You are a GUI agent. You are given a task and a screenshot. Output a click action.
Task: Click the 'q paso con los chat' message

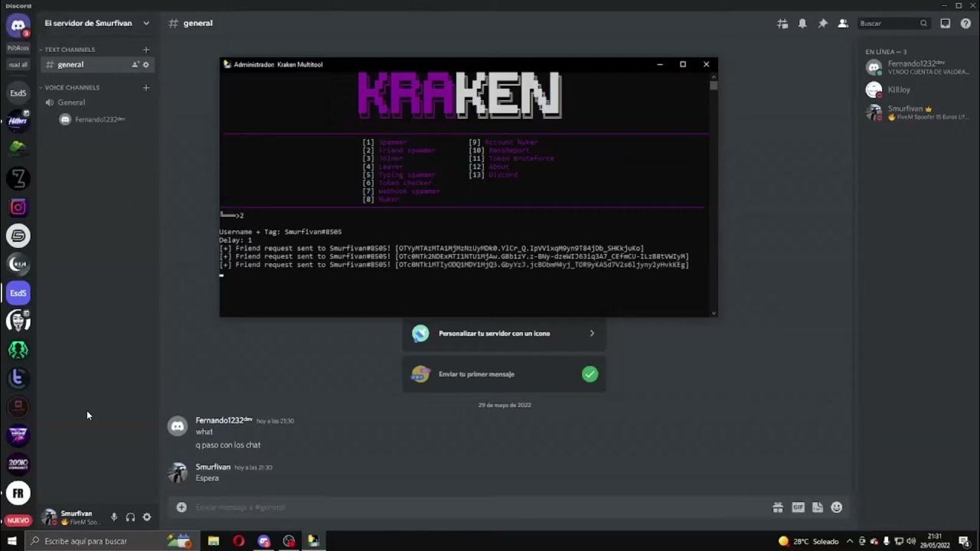click(x=228, y=445)
